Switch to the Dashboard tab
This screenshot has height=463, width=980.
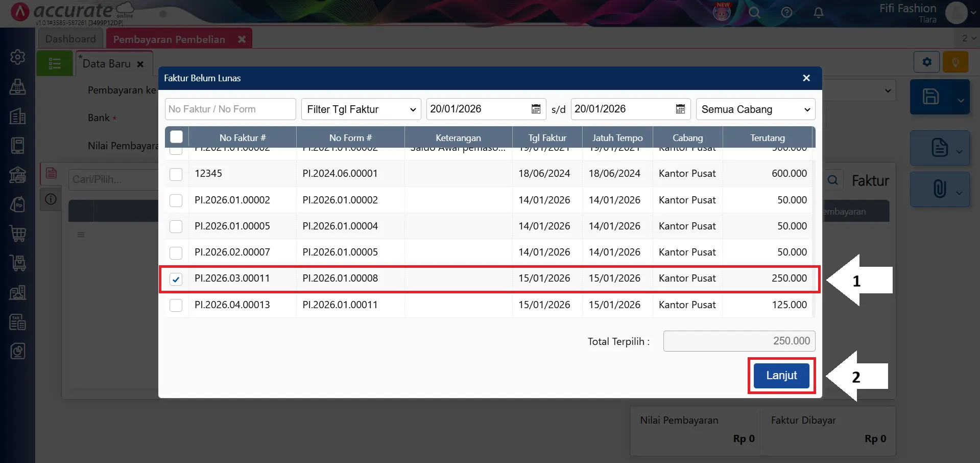pyautogui.click(x=70, y=39)
